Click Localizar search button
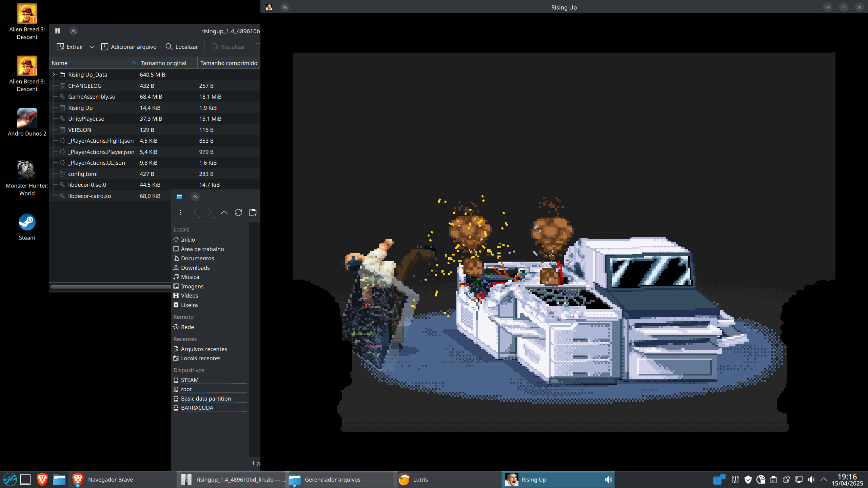 pos(182,47)
